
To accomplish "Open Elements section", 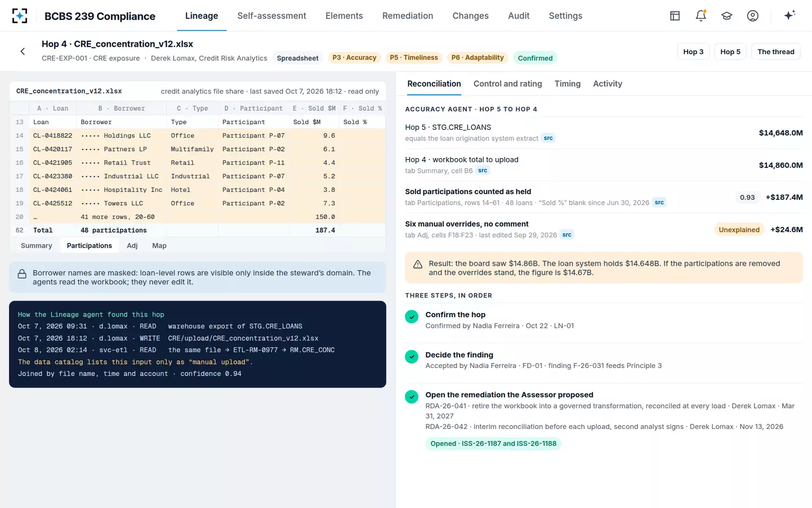I will point(344,16).
